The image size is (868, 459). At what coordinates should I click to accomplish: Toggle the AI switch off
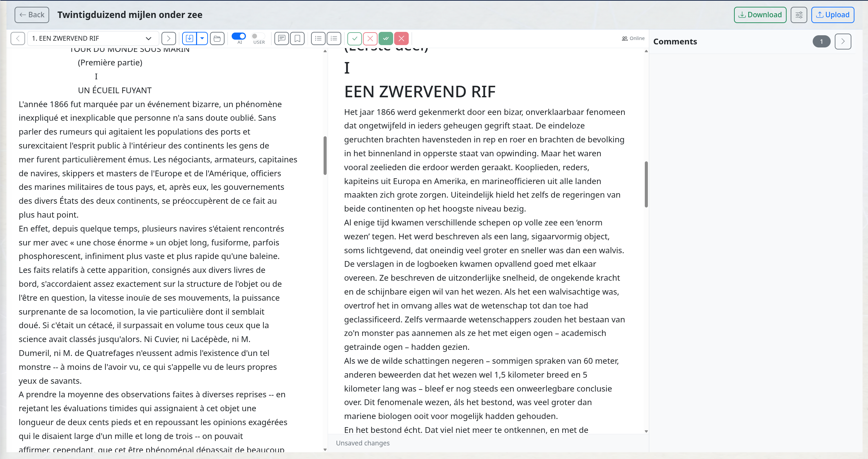239,36
